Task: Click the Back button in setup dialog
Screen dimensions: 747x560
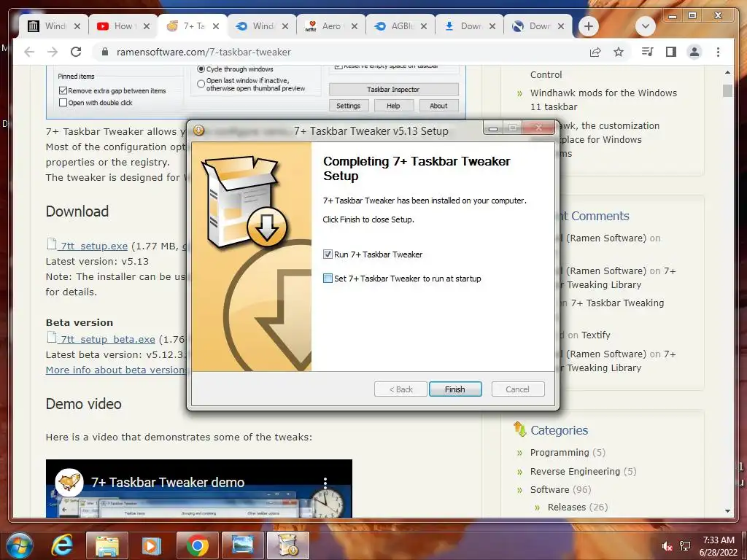Action: 400,389
